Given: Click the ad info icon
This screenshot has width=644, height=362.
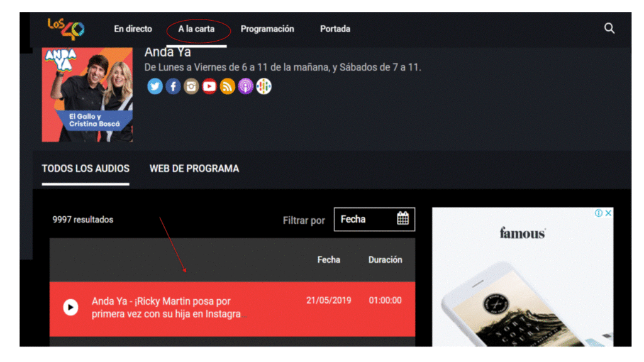Looking at the screenshot, I should (x=599, y=212).
